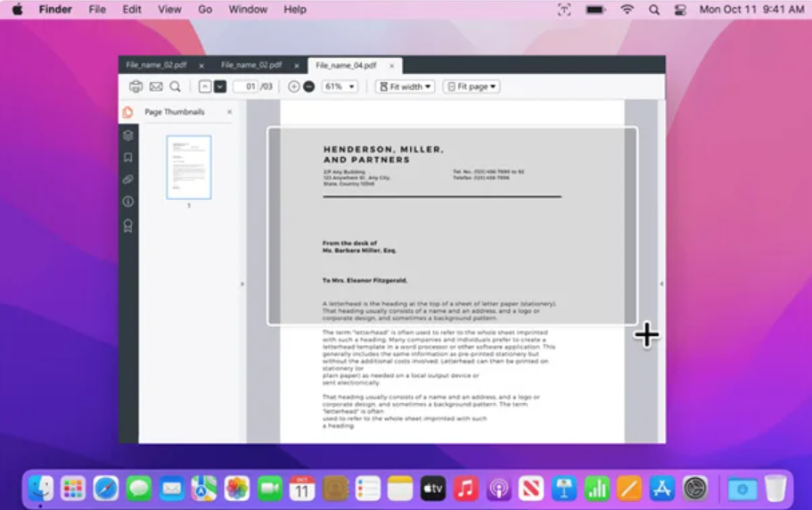Open the Finder menu in menu bar

[55, 9]
